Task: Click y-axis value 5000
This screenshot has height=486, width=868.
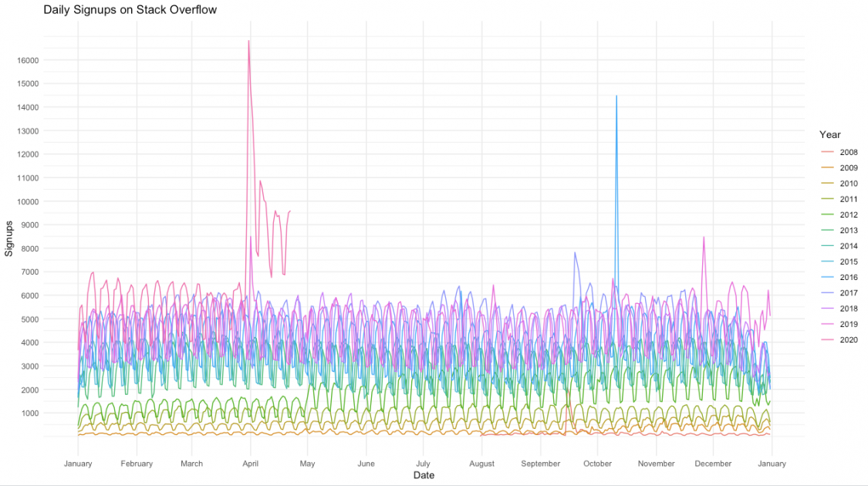Action: click(30, 319)
